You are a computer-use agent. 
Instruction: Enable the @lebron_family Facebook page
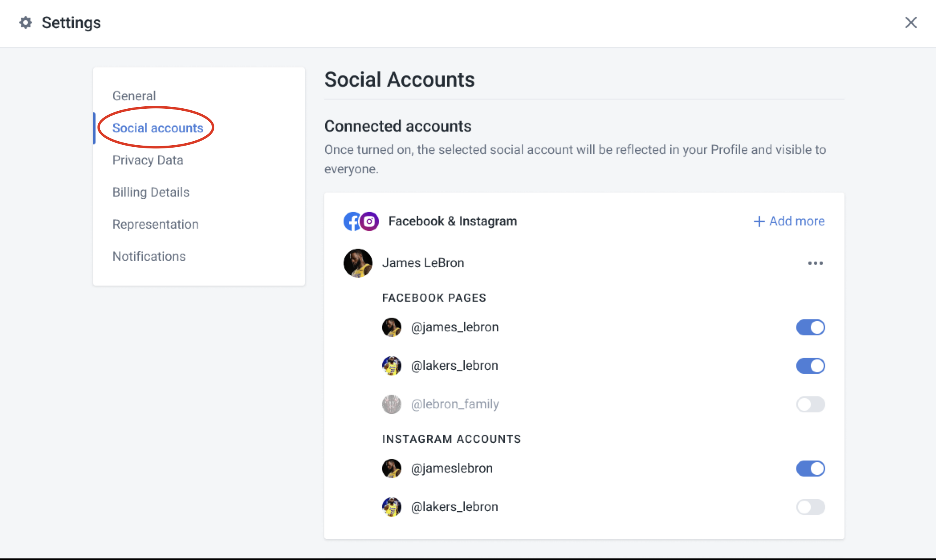coord(810,404)
